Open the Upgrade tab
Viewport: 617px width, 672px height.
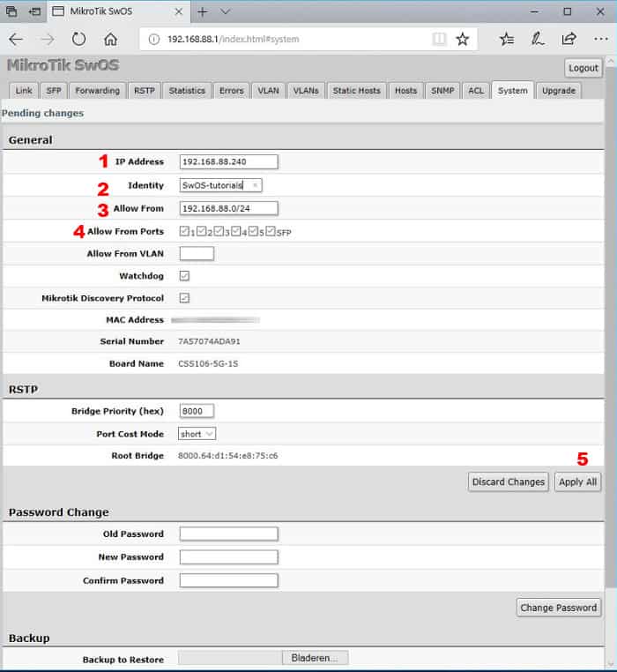[x=559, y=91]
